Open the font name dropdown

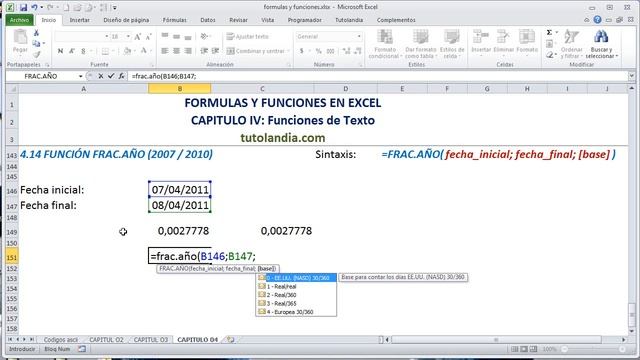(107, 37)
